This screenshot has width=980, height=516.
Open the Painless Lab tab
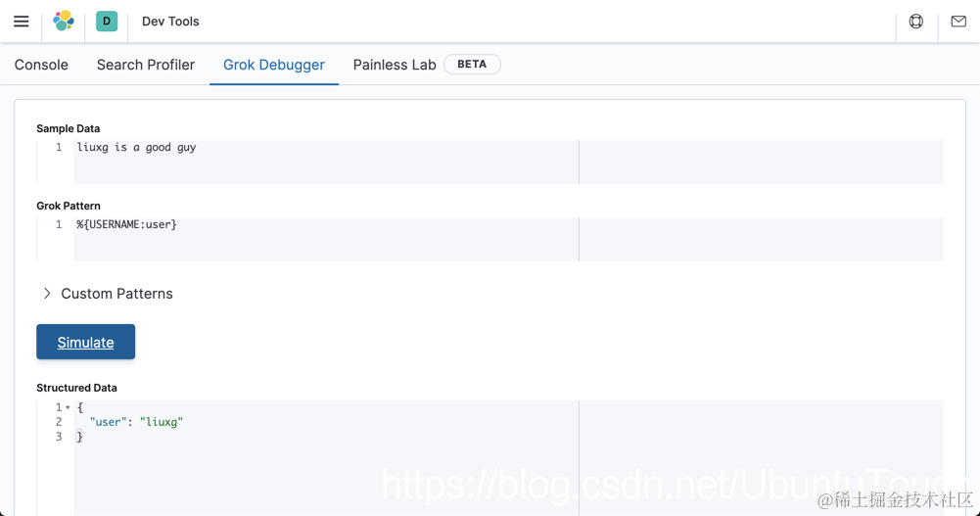tap(395, 65)
